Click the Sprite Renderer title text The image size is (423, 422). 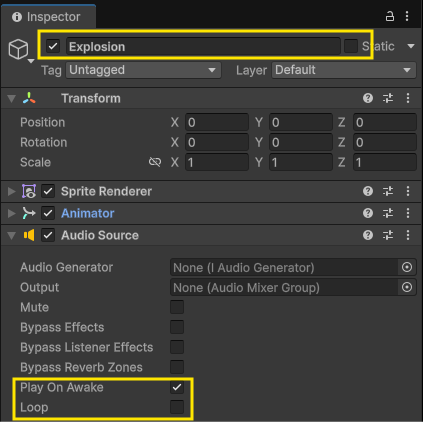tap(106, 191)
